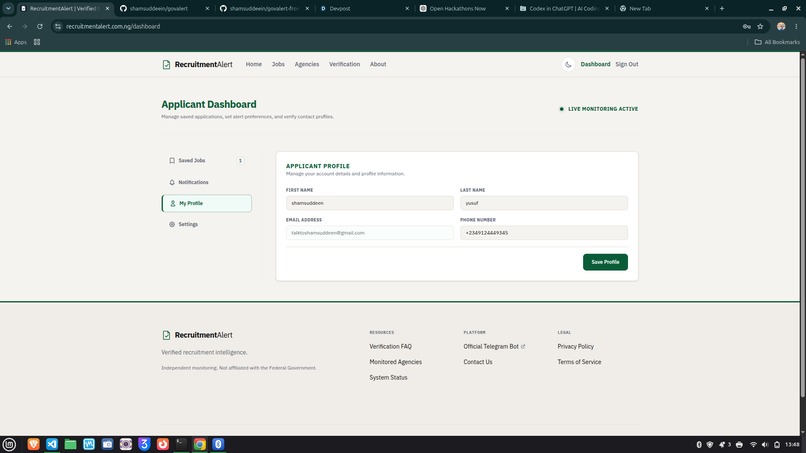Switch to the New Tab tab
Image resolution: width=806 pixels, height=453 pixels.
click(664, 8)
